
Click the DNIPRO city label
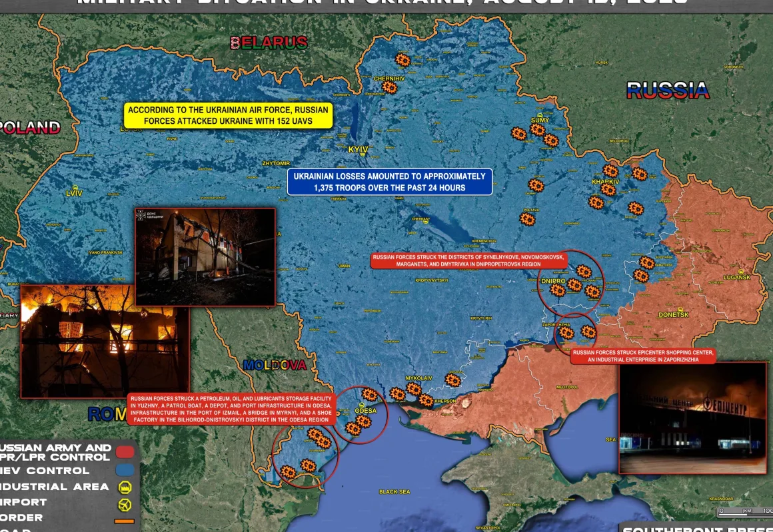(x=553, y=281)
